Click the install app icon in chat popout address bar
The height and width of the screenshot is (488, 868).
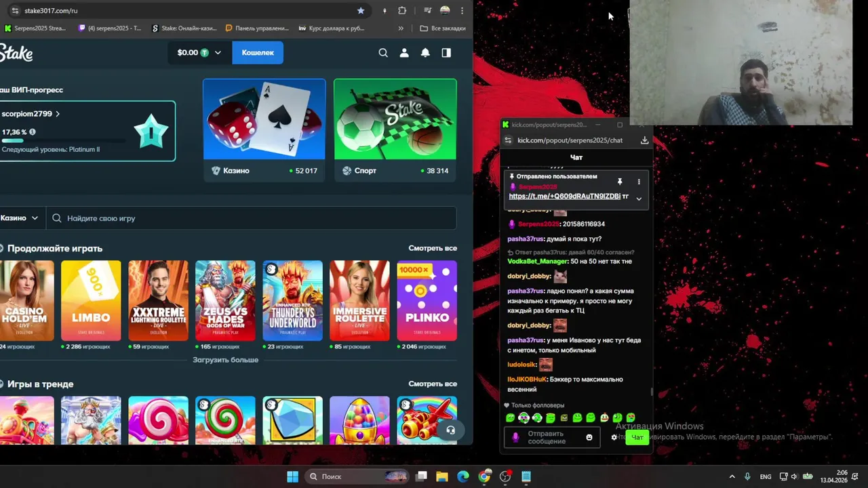pyautogui.click(x=644, y=140)
